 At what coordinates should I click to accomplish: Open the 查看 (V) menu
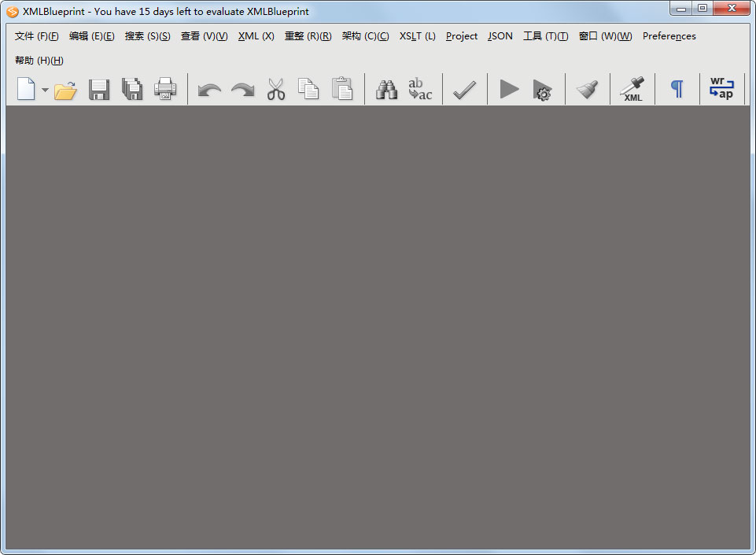(x=204, y=36)
